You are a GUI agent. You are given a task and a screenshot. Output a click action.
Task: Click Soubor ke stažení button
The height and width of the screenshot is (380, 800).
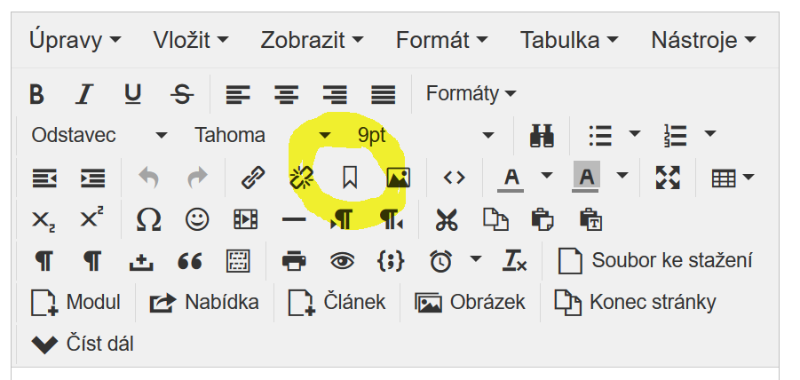[x=656, y=261]
